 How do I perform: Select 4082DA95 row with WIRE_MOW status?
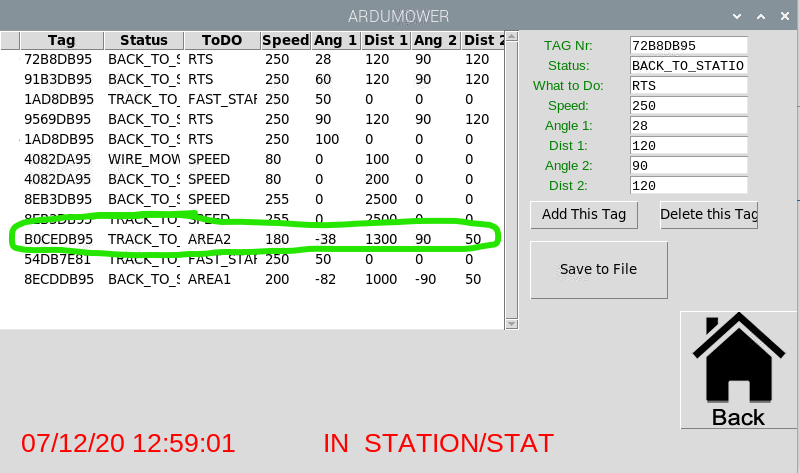(253, 159)
